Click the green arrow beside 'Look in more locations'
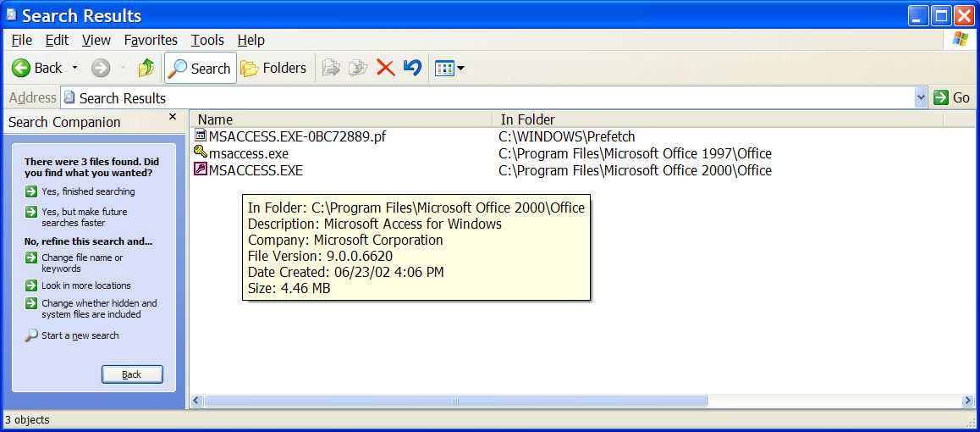 coord(31,285)
